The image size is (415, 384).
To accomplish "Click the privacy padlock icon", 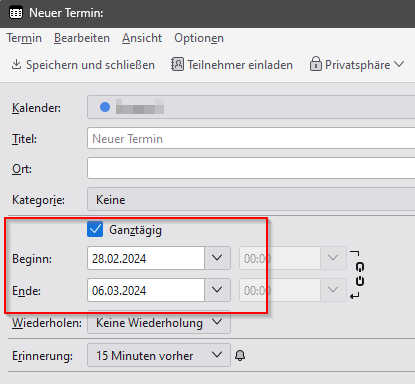I will tap(315, 64).
